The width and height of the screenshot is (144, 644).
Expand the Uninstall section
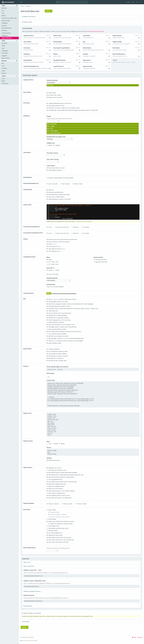(x=81, y=622)
